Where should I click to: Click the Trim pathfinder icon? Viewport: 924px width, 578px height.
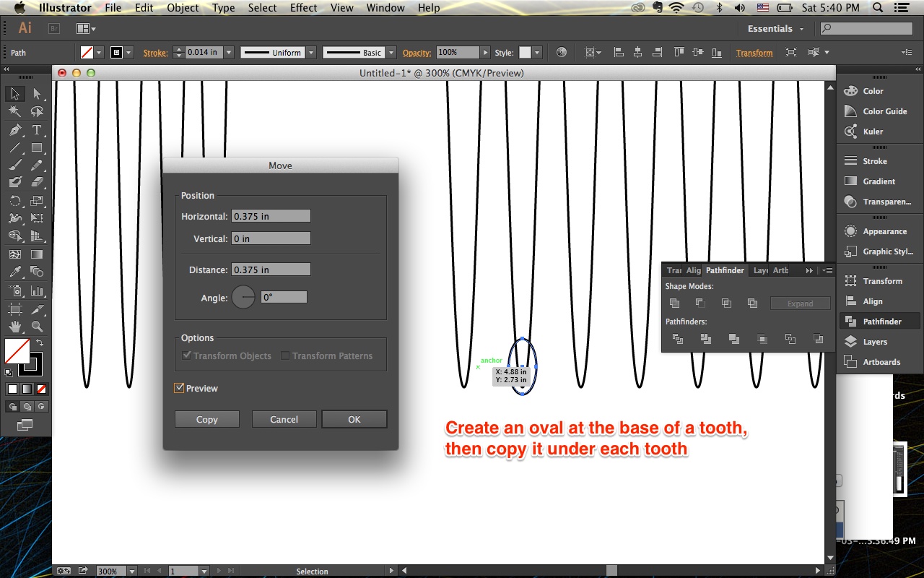pyautogui.click(x=705, y=338)
